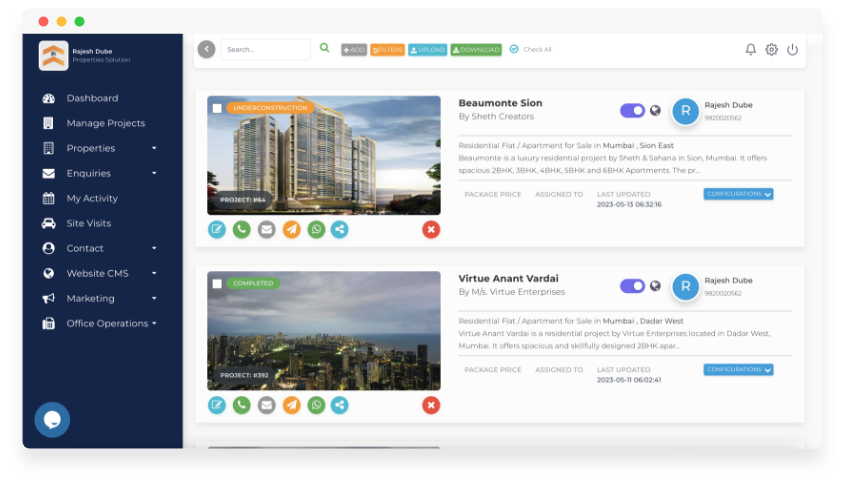
Task: Disable the Beaumonte Sion active toggle
Action: (632, 111)
